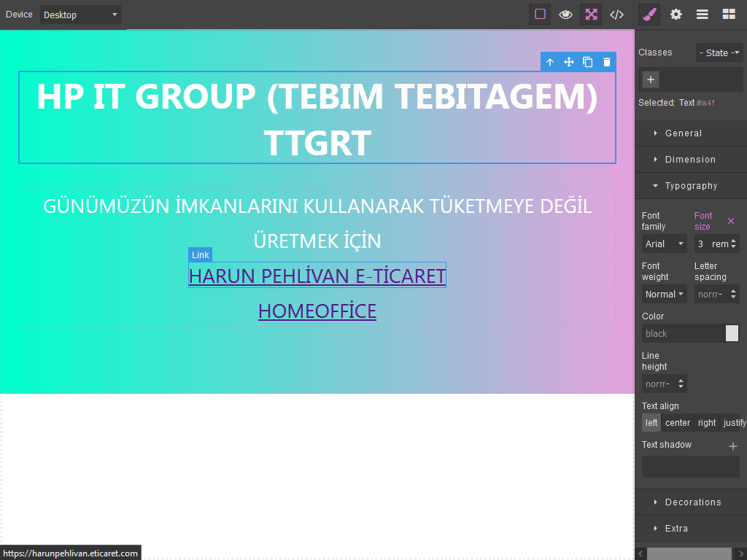Add a text shadow layer
This screenshot has height=560, width=747.
coord(732,446)
